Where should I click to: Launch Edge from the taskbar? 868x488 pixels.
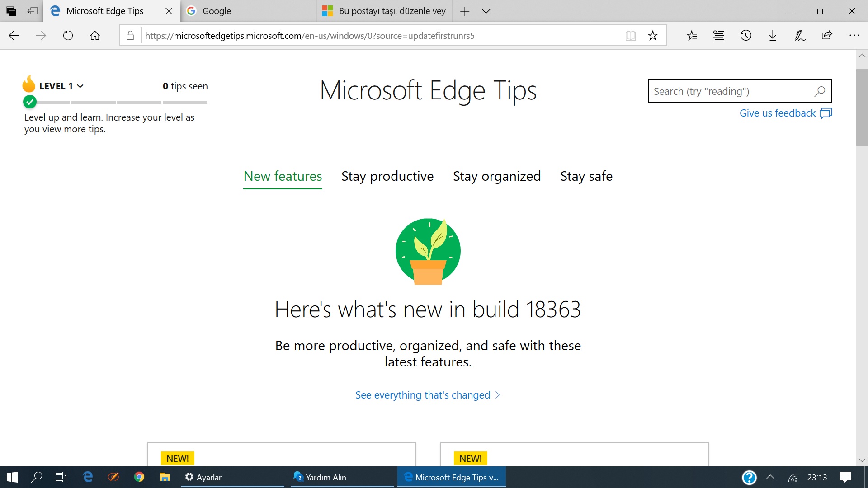tap(88, 477)
